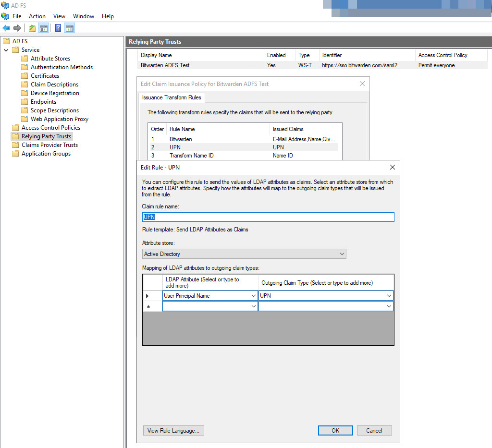Toggle the Show/Hide Action Pane icon

coord(69,28)
